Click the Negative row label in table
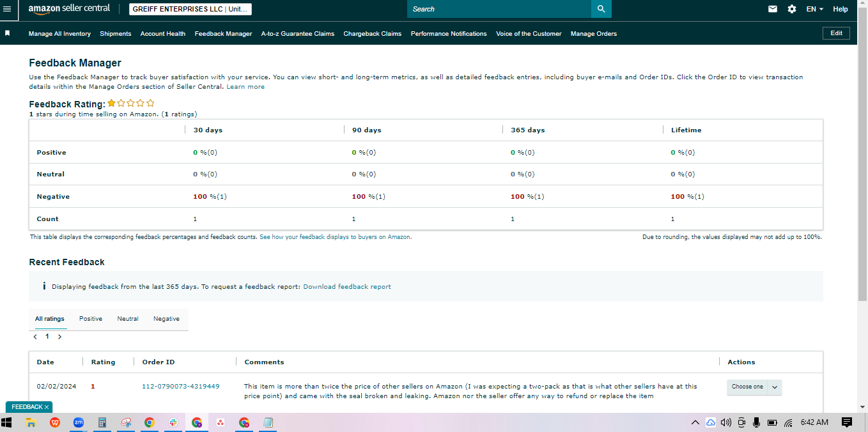The width and height of the screenshot is (868, 432). coord(53,196)
